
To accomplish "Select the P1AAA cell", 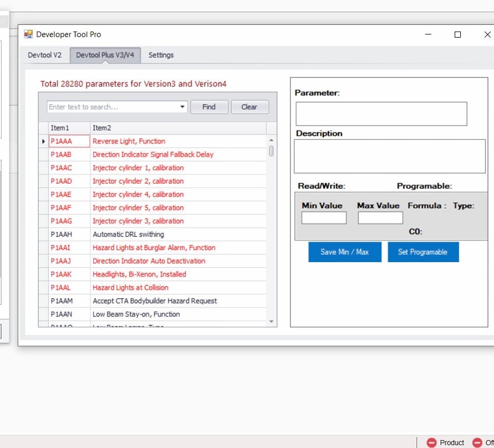I will tap(69, 141).
